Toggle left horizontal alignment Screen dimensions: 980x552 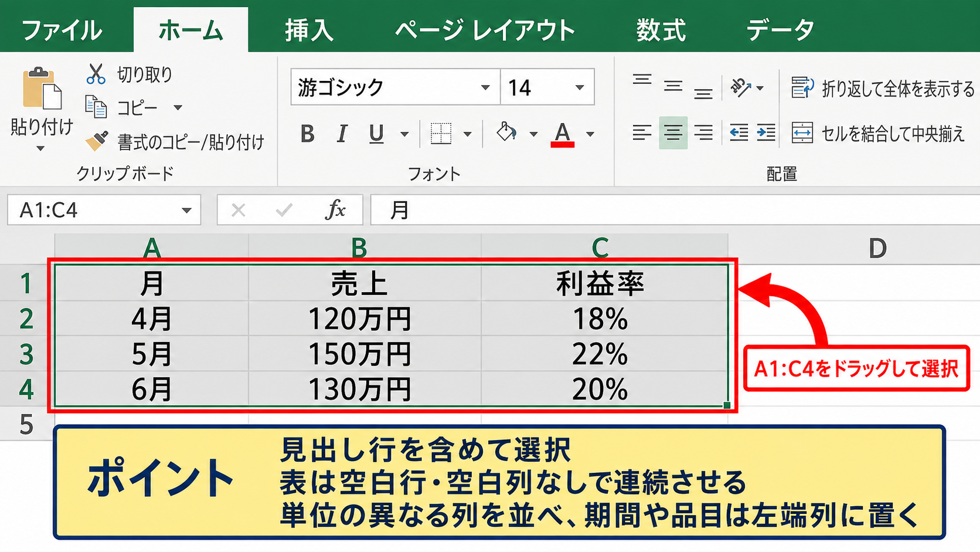pyautogui.click(x=642, y=133)
